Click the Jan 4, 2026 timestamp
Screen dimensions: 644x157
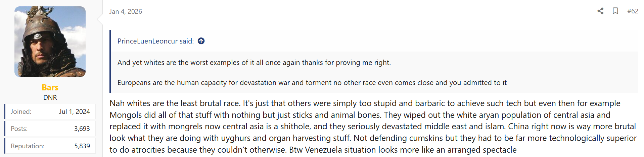point(126,11)
